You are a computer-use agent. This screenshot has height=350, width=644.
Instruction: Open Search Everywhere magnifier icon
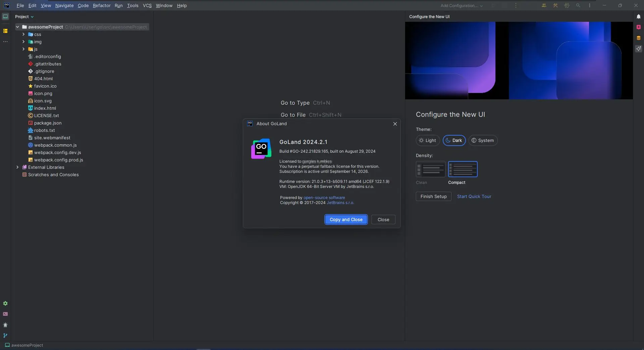(578, 5)
